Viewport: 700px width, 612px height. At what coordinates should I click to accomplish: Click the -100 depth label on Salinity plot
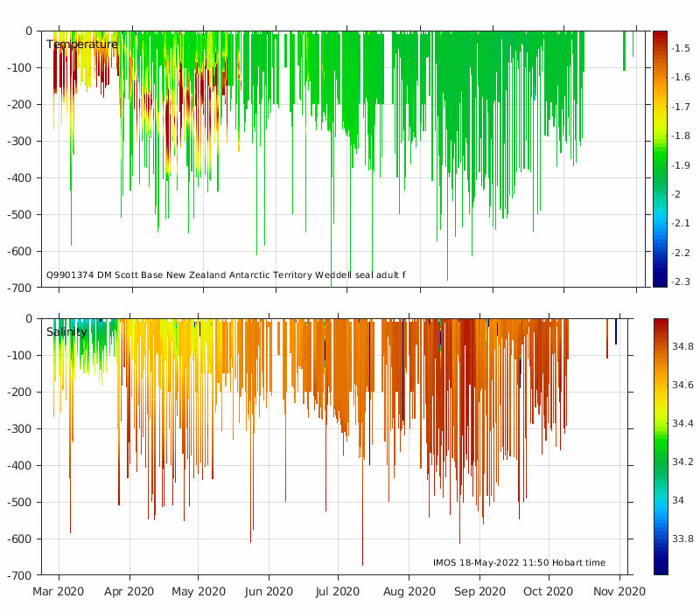pyautogui.click(x=20, y=356)
